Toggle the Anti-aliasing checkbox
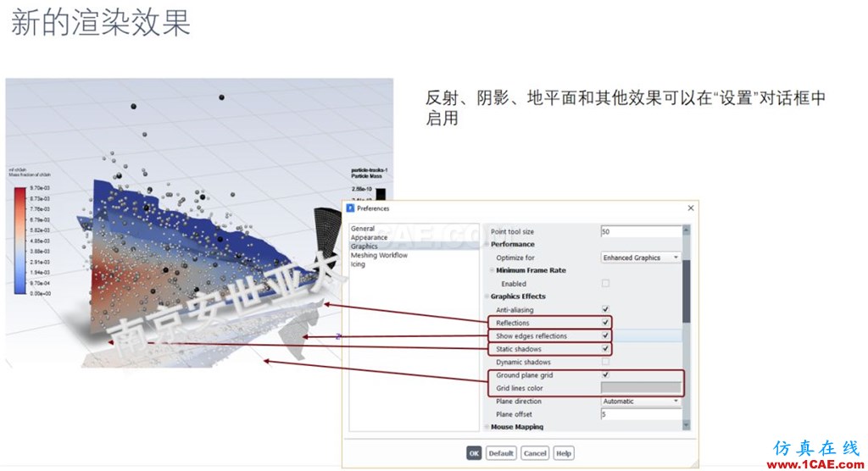Screen dimensions: 868x471 [605, 309]
